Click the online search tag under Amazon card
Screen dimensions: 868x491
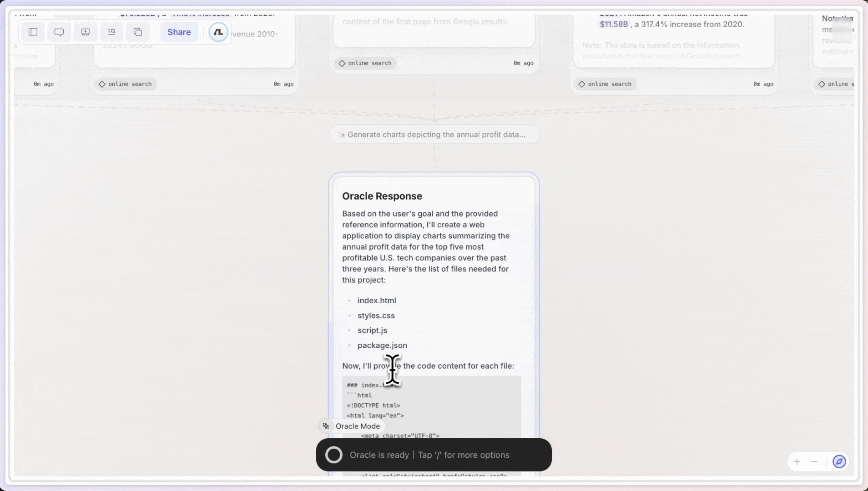605,84
